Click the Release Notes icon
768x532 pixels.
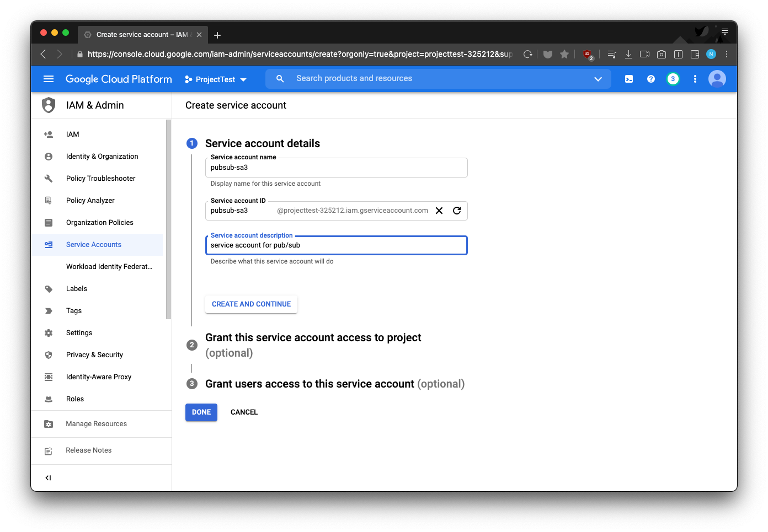(49, 450)
